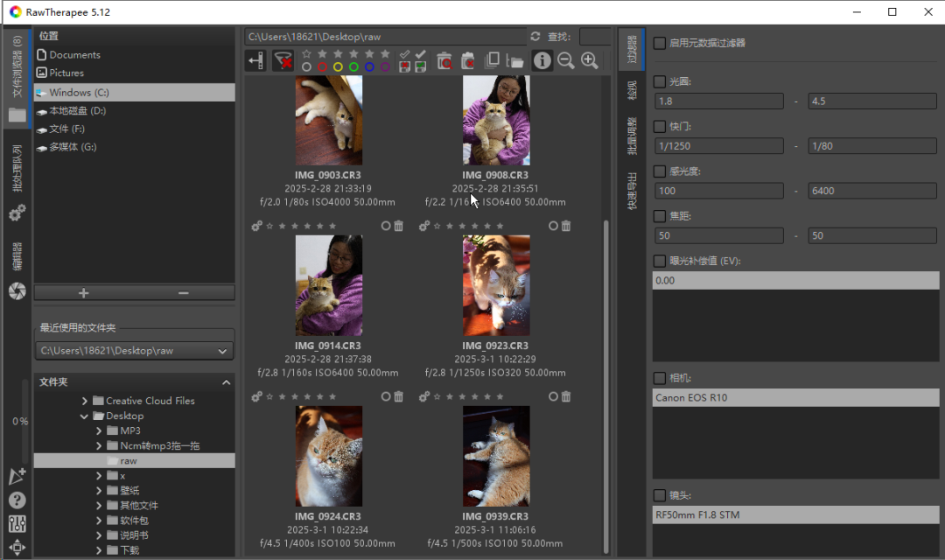Filter by the red color label circle
This screenshot has height=560, width=945.
[x=322, y=66]
